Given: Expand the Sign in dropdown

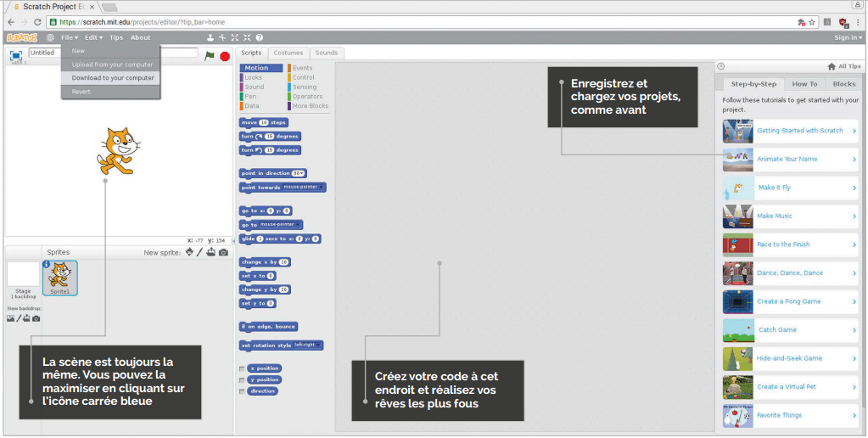Looking at the screenshot, I should (x=847, y=37).
